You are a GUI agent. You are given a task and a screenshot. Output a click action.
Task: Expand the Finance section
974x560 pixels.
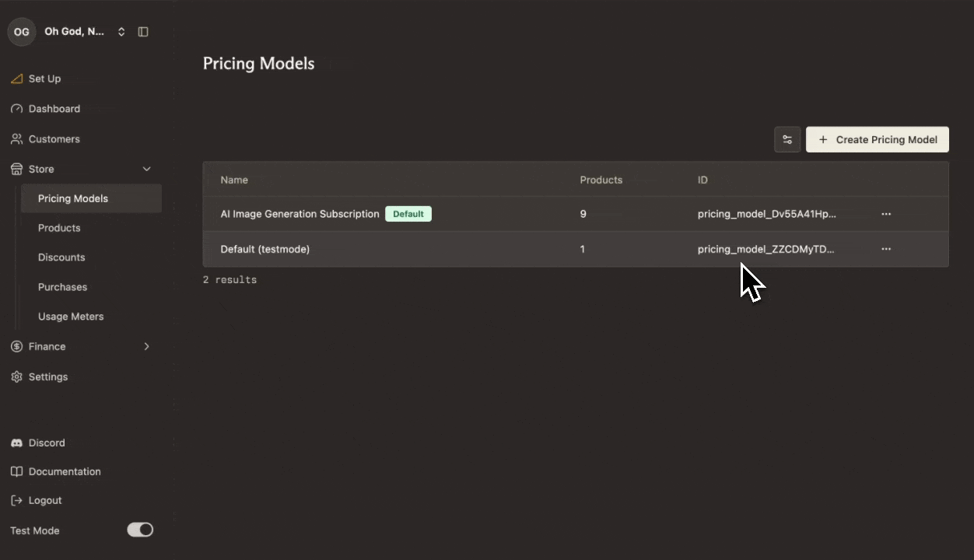146,346
